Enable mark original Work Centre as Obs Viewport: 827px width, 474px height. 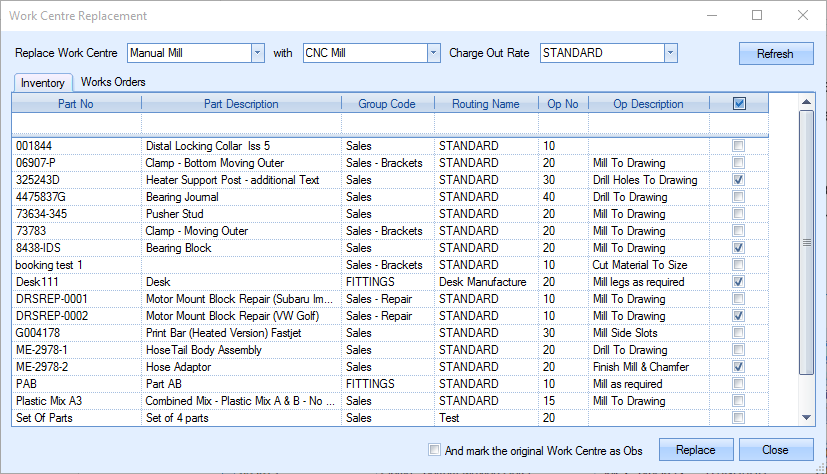434,450
